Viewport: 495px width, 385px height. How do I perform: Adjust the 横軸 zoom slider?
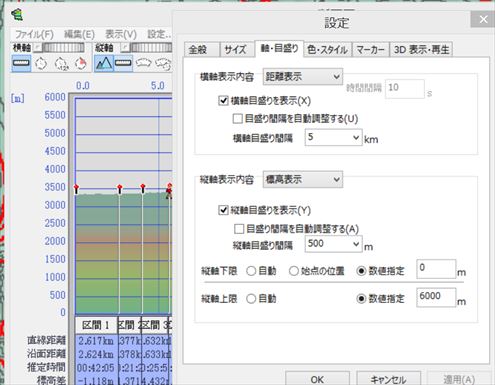click(63, 48)
